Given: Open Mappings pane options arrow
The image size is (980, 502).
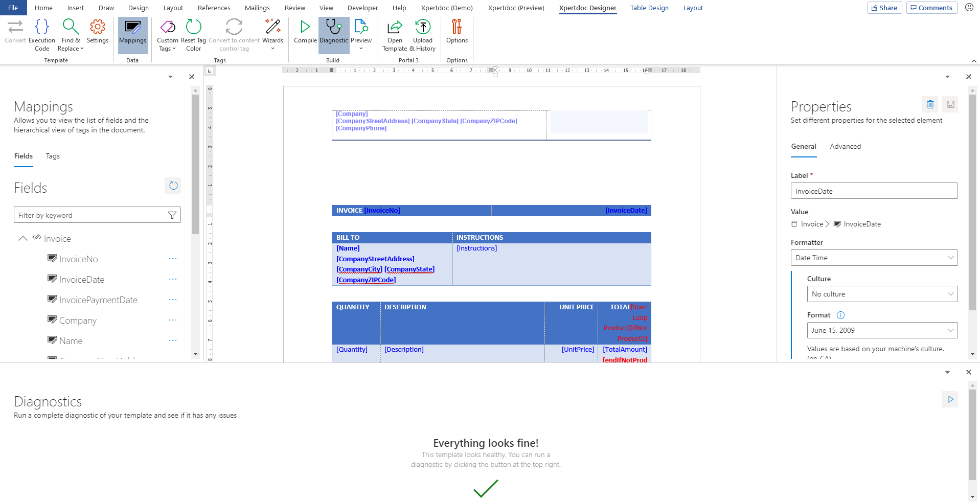Looking at the screenshot, I should pos(170,77).
